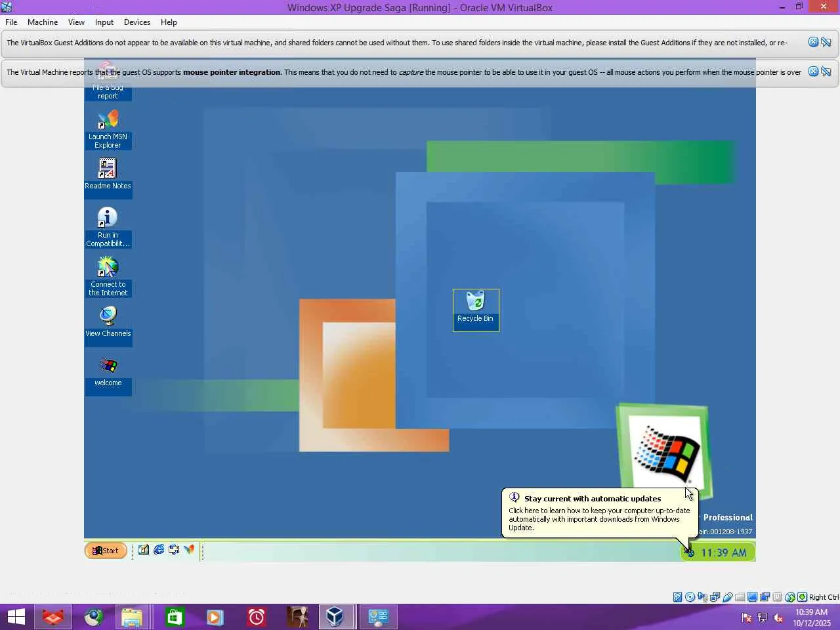Click the shared folders status icon
840x630 pixels.
[740, 597]
